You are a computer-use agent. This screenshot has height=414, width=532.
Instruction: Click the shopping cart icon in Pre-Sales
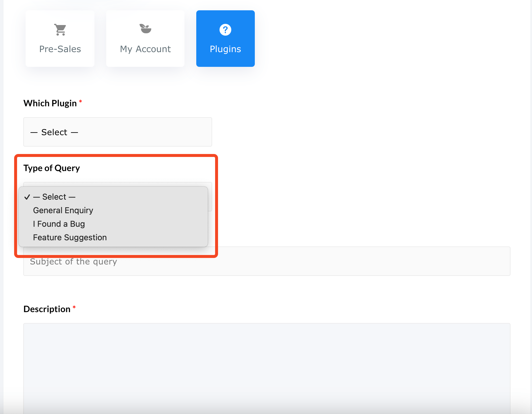tap(60, 30)
